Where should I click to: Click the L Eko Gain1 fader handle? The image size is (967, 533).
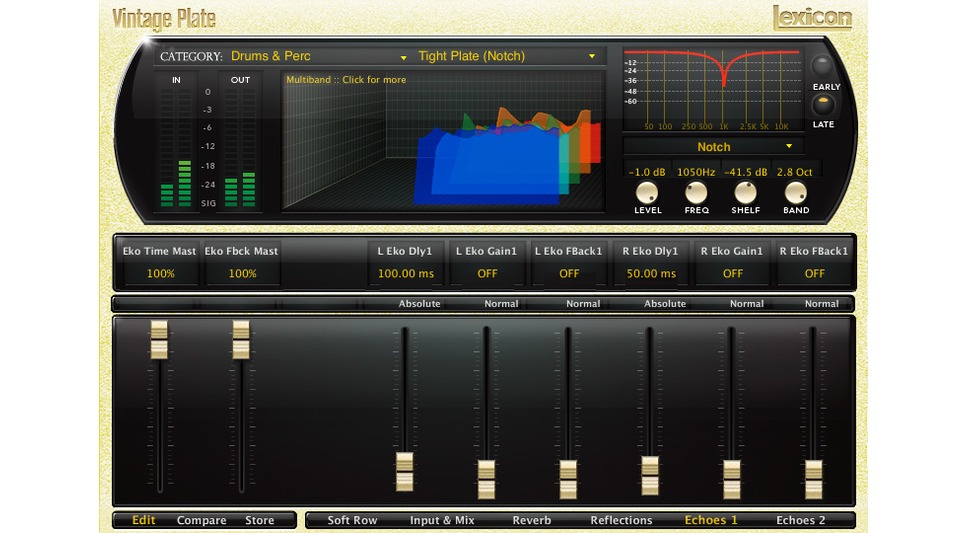pos(487,479)
